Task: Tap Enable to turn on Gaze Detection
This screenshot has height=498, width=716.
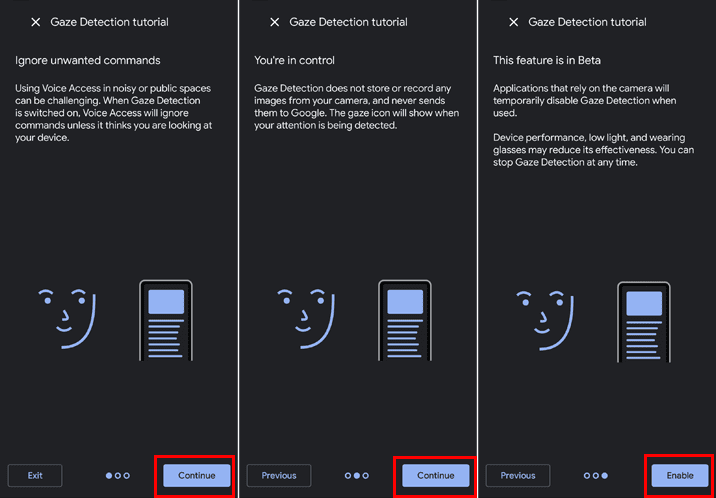Action: [x=680, y=476]
